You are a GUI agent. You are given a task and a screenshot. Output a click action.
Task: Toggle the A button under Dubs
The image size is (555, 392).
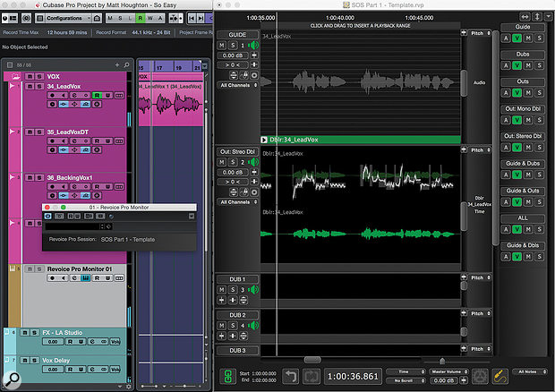coord(506,65)
